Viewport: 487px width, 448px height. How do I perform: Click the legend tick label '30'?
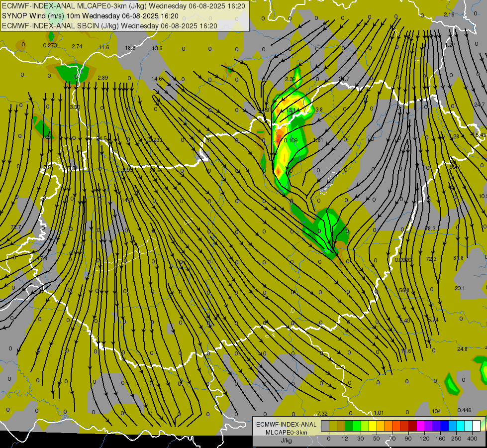361,439
